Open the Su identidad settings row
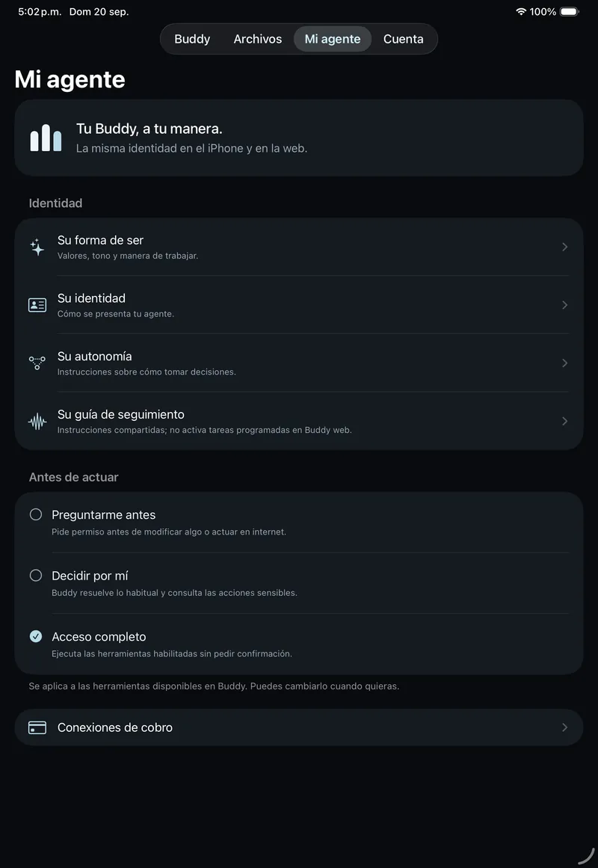 coord(299,305)
